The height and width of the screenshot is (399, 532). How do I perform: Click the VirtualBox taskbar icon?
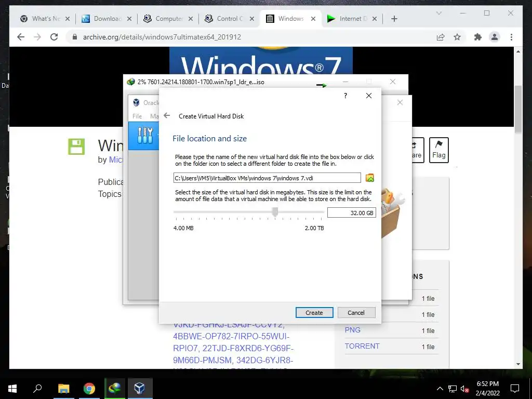click(x=140, y=389)
